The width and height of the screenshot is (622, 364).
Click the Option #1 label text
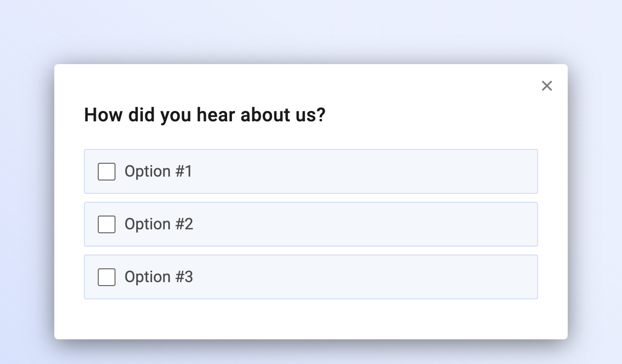tap(158, 171)
